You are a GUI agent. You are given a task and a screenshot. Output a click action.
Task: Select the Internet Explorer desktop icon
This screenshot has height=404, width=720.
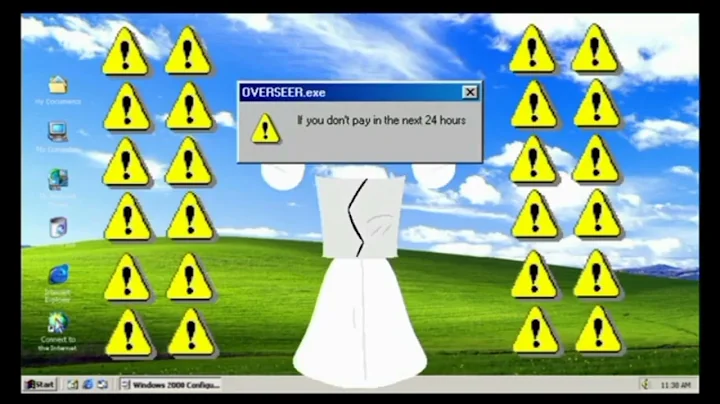click(x=59, y=275)
